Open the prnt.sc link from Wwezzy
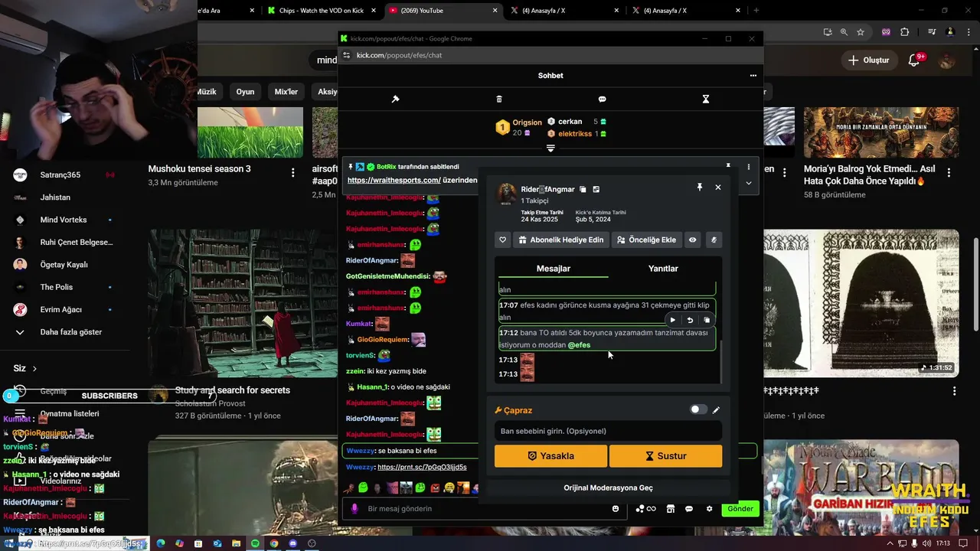This screenshot has height=551, width=980. pos(422,467)
